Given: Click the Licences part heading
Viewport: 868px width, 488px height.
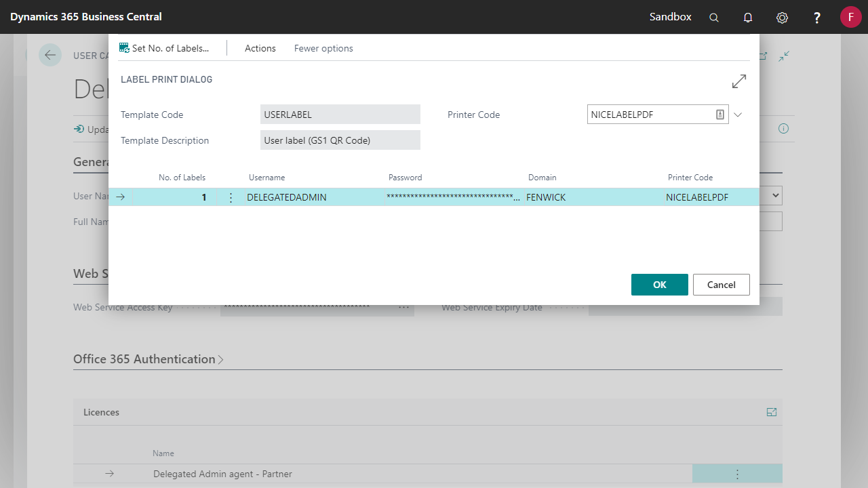Looking at the screenshot, I should (101, 412).
